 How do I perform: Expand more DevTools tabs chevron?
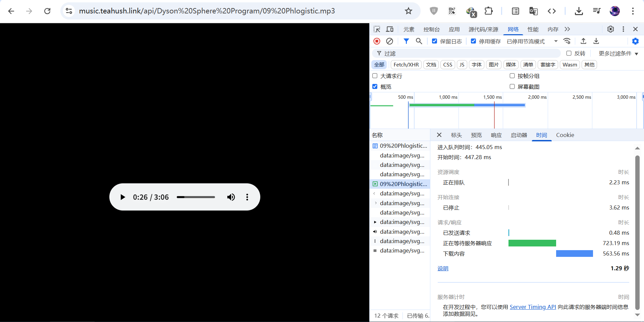[x=567, y=29]
